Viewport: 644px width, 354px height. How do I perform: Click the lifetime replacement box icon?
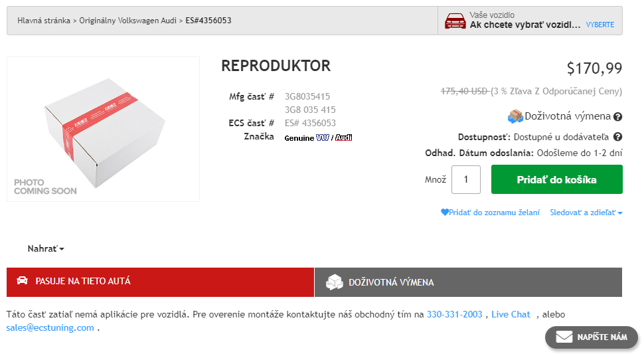(515, 117)
